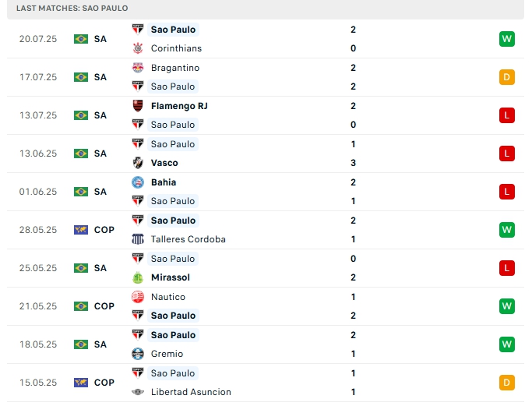Click the Bragantino team crest icon

pos(138,68)
